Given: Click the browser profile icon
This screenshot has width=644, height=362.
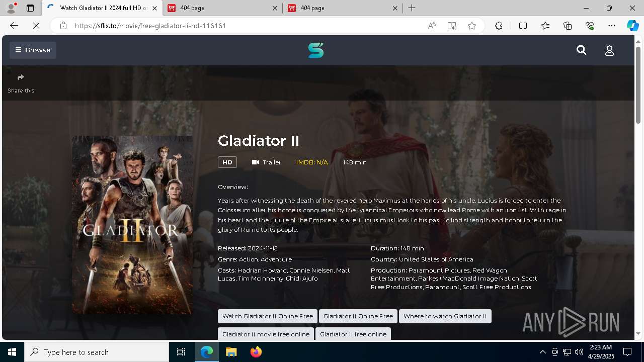Looking at the screenshot, I should click(11, 8).
